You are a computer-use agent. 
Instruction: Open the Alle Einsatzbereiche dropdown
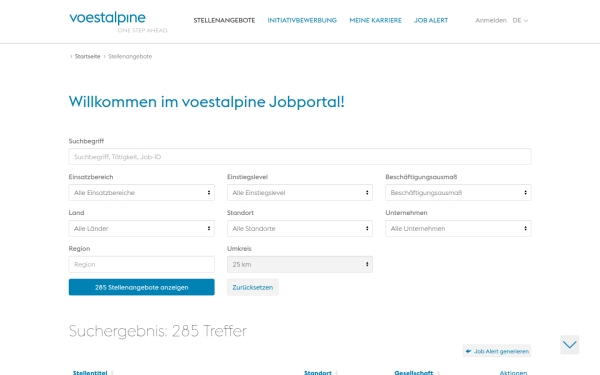click(142, 192)
